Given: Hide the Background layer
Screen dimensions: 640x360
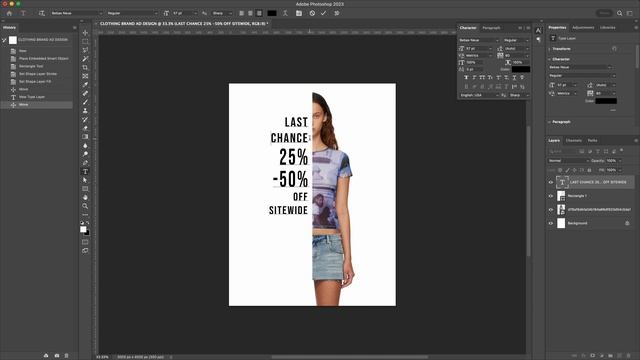Looking at the screenshot, I should (x=551, y=223).
